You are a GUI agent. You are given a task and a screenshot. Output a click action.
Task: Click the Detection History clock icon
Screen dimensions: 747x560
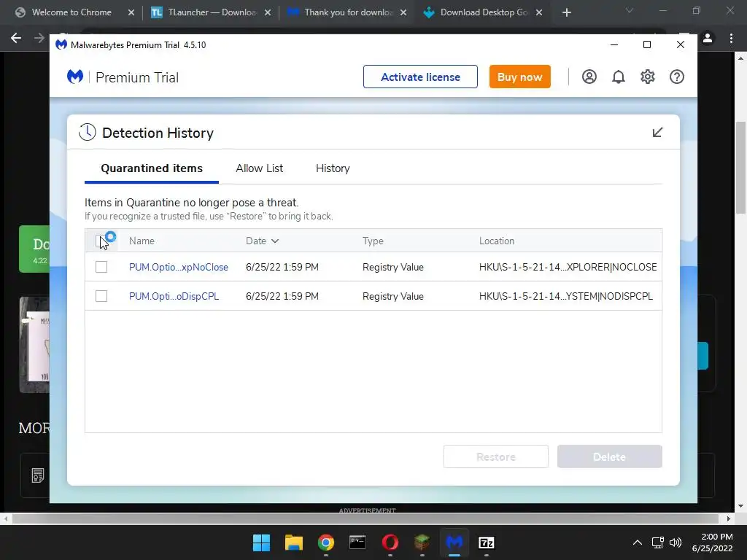[x=88, y=133]
